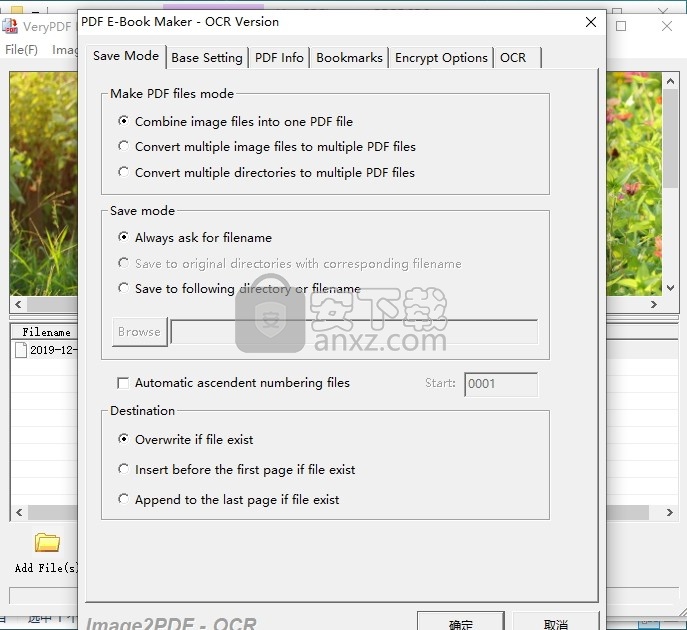This screenshot has height=630, width=687.
Task: Open the Encrypt Options tab
Action: [x=441, y=58]
